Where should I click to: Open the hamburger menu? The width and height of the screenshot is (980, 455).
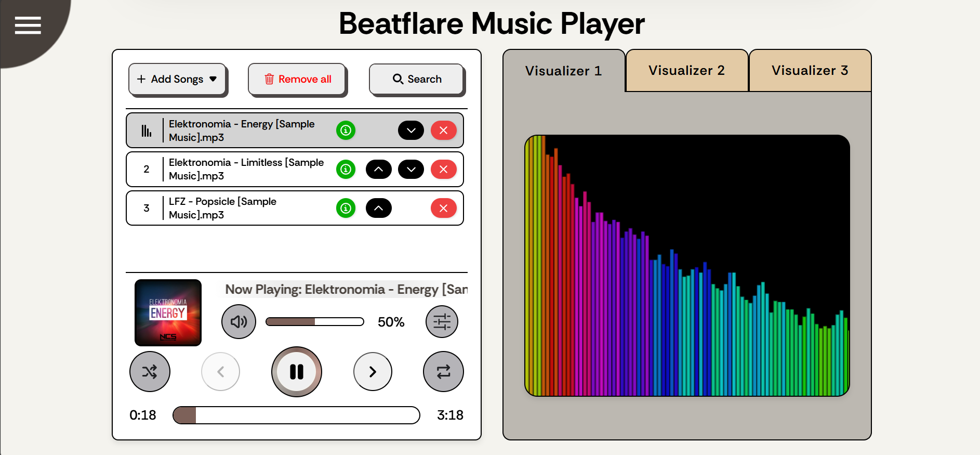[x=28, y=25]
